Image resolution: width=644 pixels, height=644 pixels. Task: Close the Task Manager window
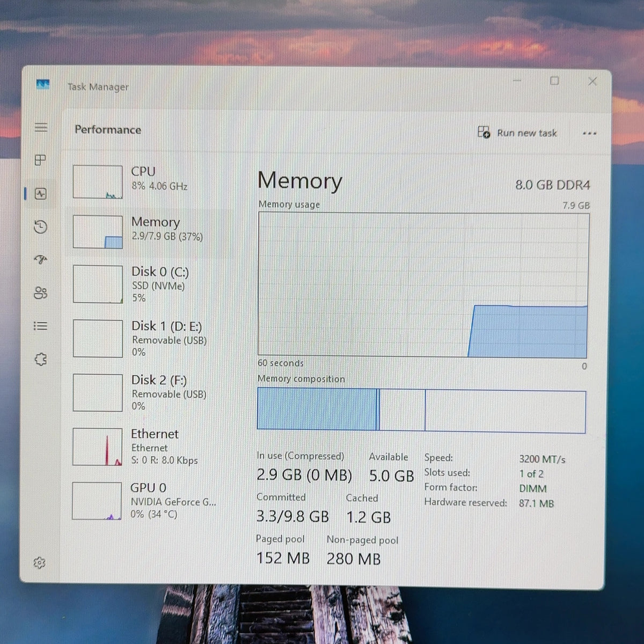point(592,81)
